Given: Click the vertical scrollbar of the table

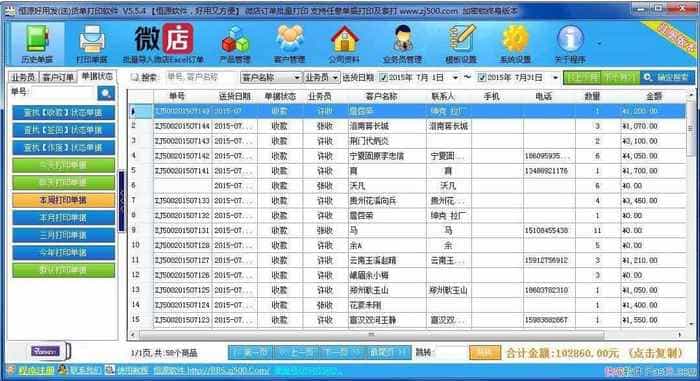Looking at the screenshot, I should pos(691,130).
